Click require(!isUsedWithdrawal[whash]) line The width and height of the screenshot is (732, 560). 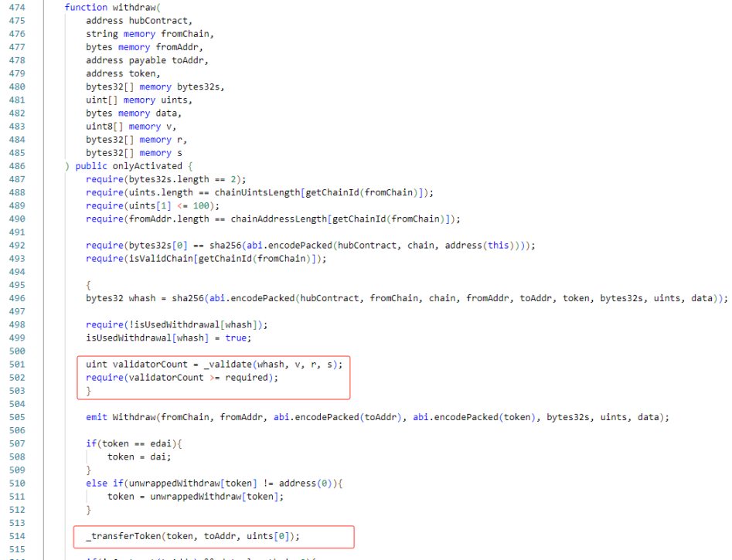tap(168, 324)
